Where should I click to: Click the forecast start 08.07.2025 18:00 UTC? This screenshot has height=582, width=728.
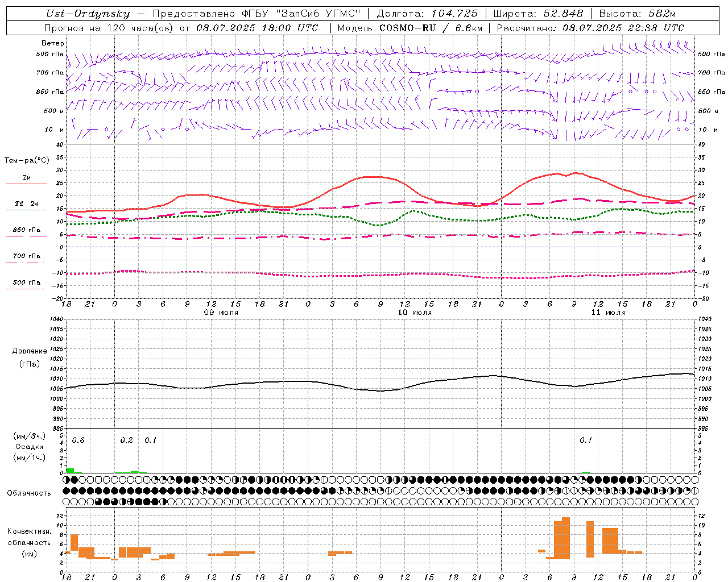point(257,27)
